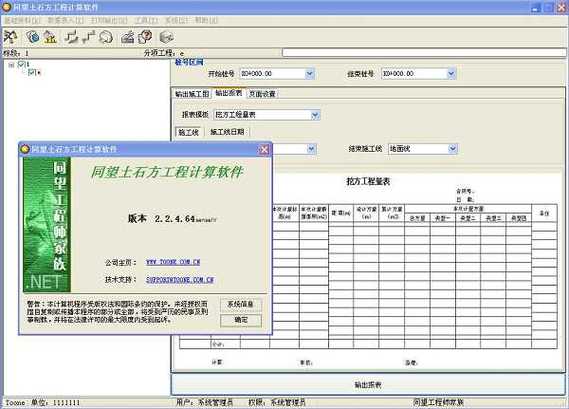Open the 开始桩号 dropdown list
The height and width of the screenshot is (409, 569).
click(310, 74)
